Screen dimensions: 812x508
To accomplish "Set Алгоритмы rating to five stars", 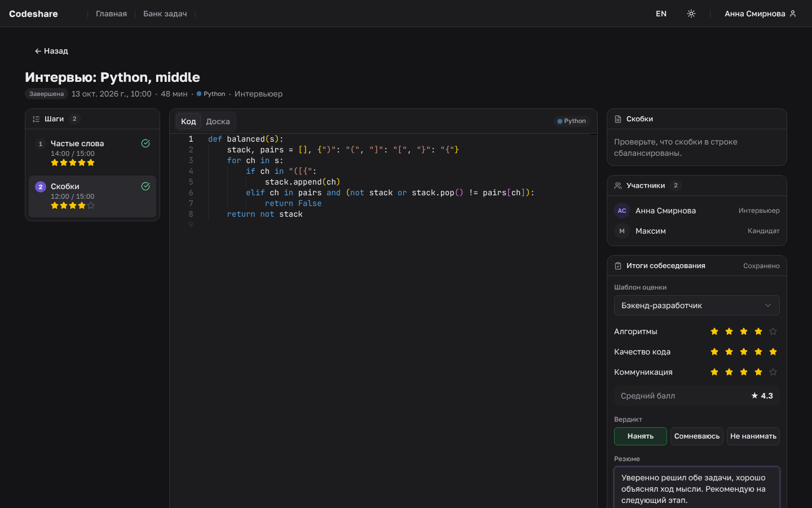I will pos(773,331).
